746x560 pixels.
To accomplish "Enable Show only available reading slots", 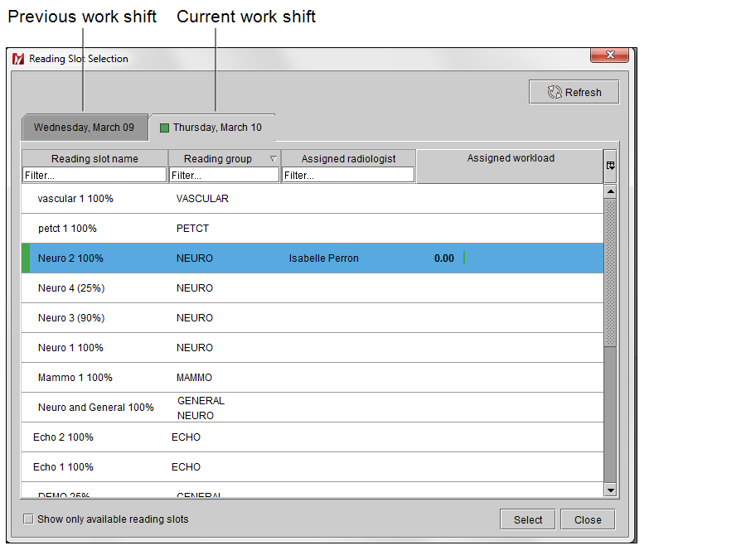I will [x=28, y=519].
